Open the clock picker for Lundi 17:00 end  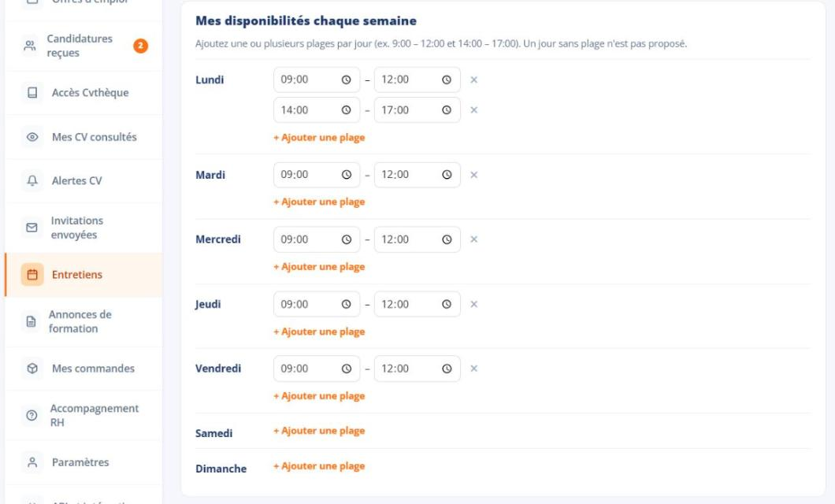click(x=447, y=110)
